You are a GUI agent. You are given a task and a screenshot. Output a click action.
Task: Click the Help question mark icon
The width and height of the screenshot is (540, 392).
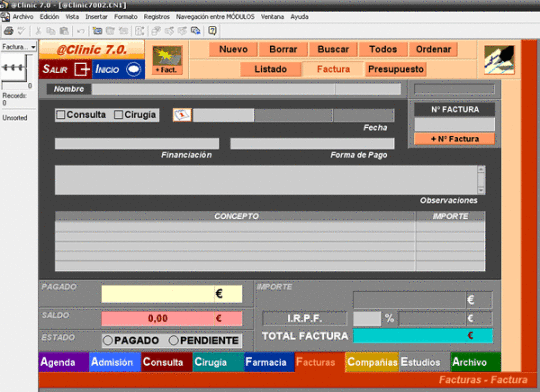pyautogui.click(x=212, y=31)
